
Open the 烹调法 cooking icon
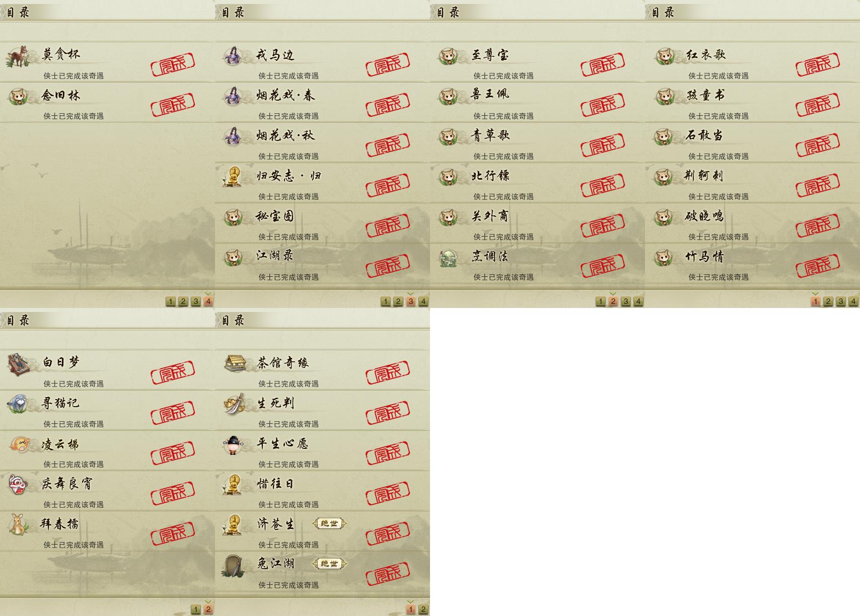pos(448,257)
